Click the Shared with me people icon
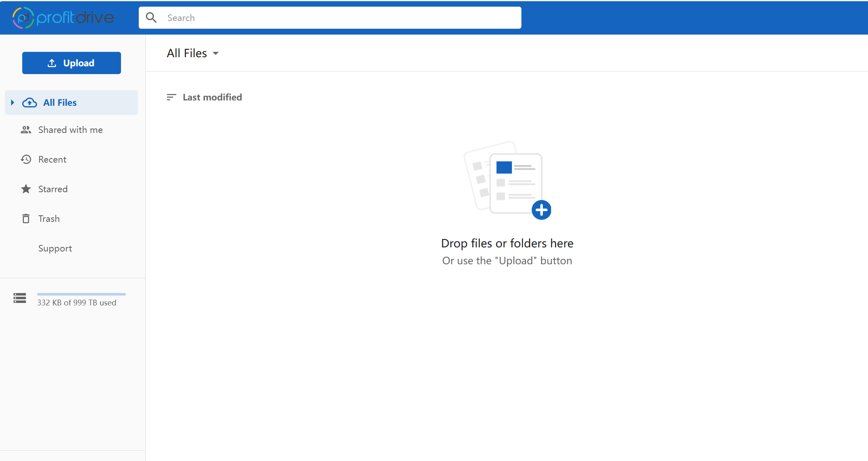Image resolution: width=868 pixels, height=461 pixels. [26, 130]
